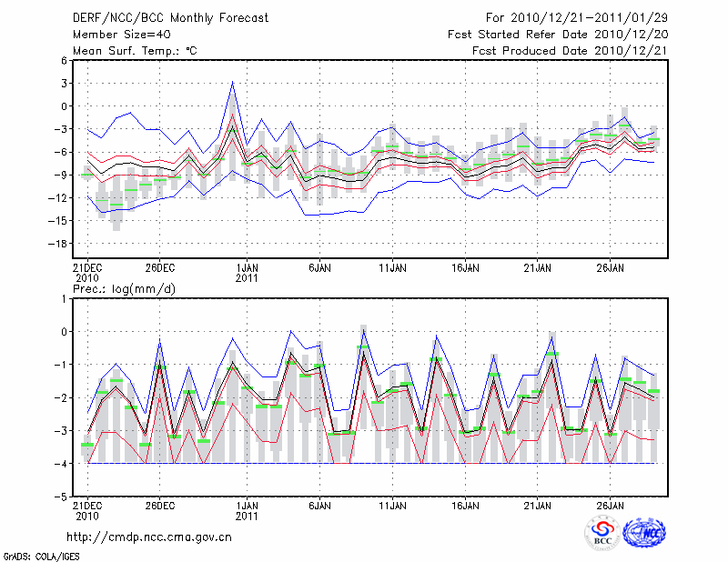The width and height of the screenshot is (728, 562).
Task: Click 21DEC 2010 label below precipitation chart
Action: click(86, 510)
